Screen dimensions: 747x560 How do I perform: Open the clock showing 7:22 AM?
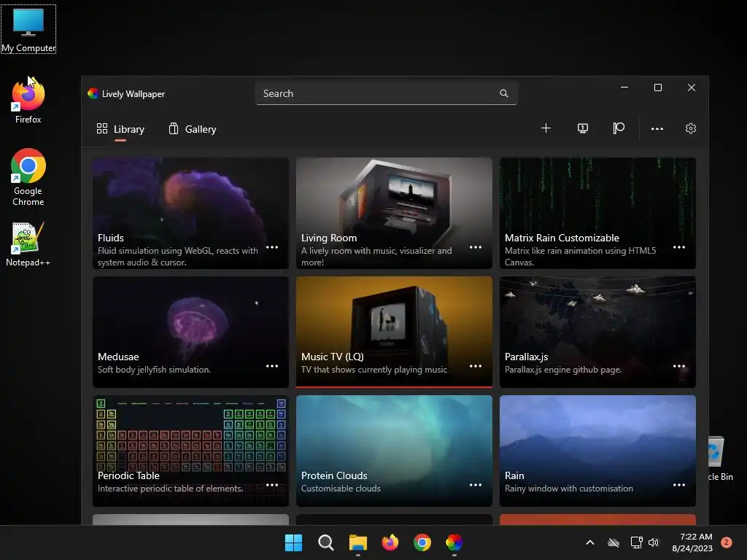692,542
